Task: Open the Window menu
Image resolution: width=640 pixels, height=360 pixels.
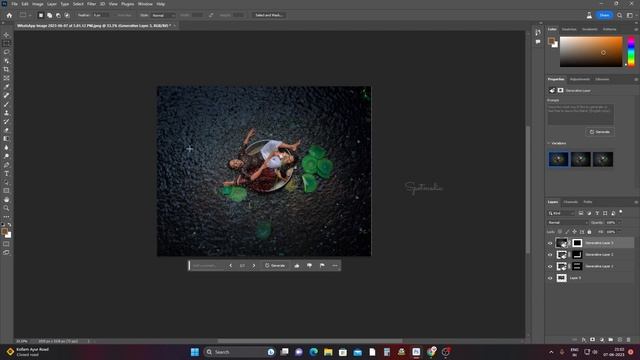Action: (x=145, y=4)
